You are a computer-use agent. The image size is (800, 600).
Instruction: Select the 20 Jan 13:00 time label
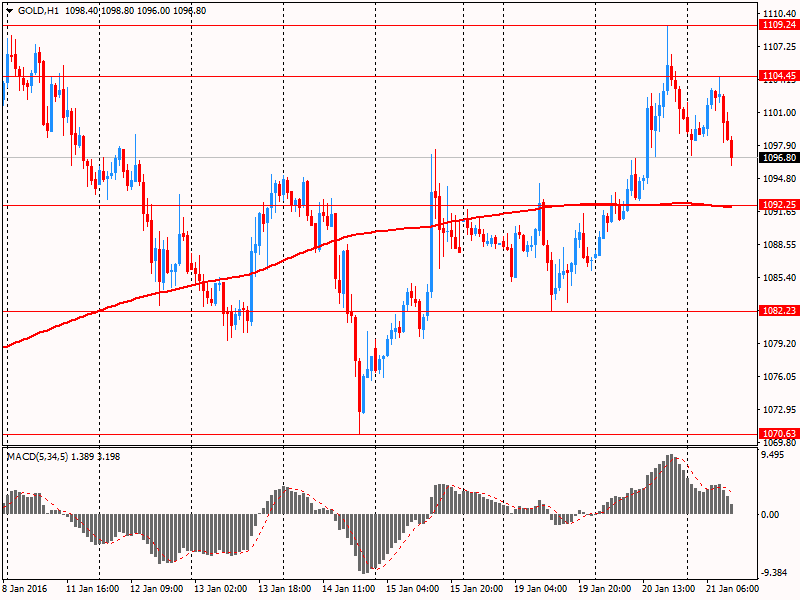pos(668,588)
